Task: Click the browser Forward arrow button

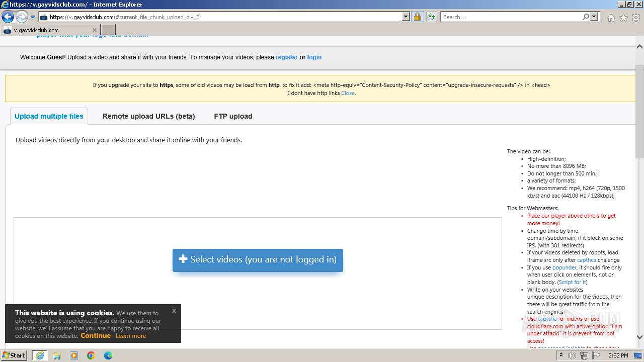Action: click(22, 17)
